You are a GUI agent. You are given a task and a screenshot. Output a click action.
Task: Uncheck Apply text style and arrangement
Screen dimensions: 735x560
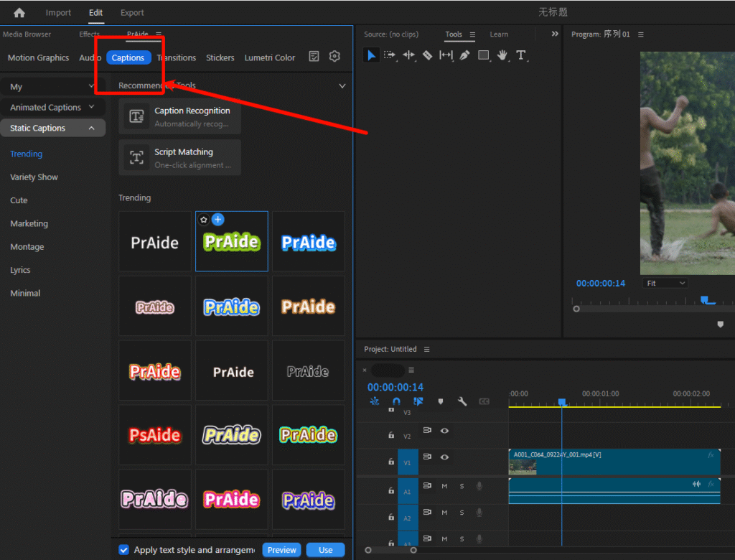(x=124, y=550)
